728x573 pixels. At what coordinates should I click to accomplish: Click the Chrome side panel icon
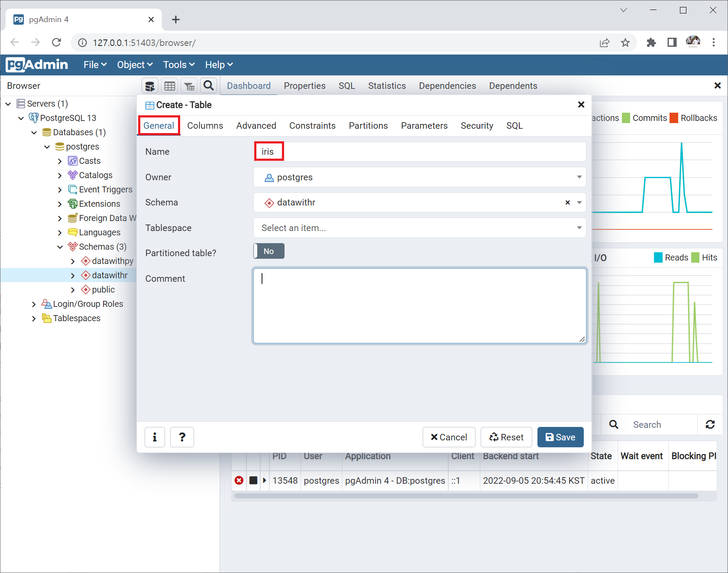pyautogui.click(x=672, y=42)
